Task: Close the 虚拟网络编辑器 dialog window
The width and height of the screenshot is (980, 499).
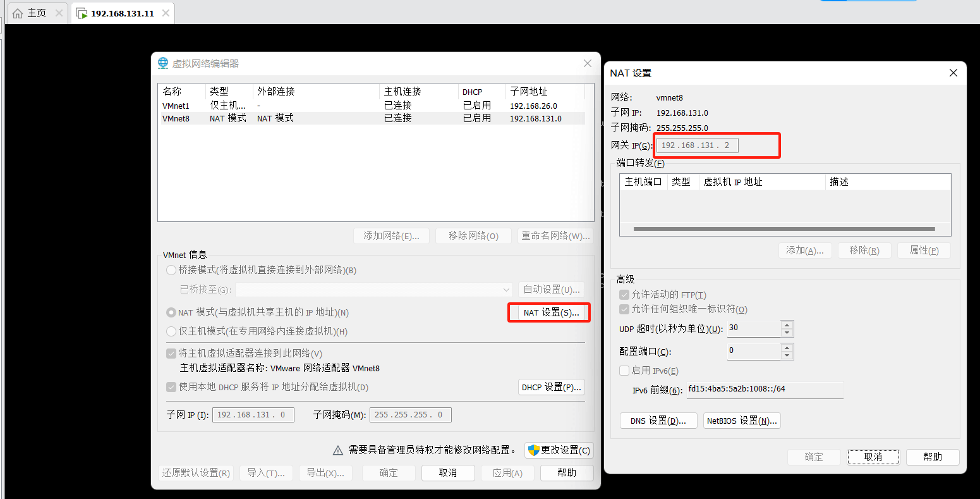Action: coord(588,63)
